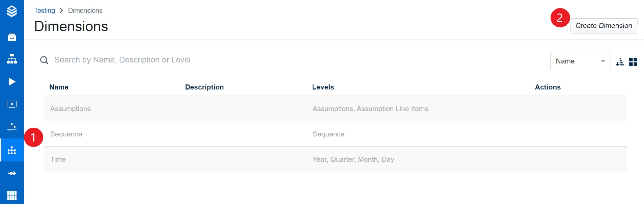Open the hierarchy chart icon in sidebar

pos(12,59)
